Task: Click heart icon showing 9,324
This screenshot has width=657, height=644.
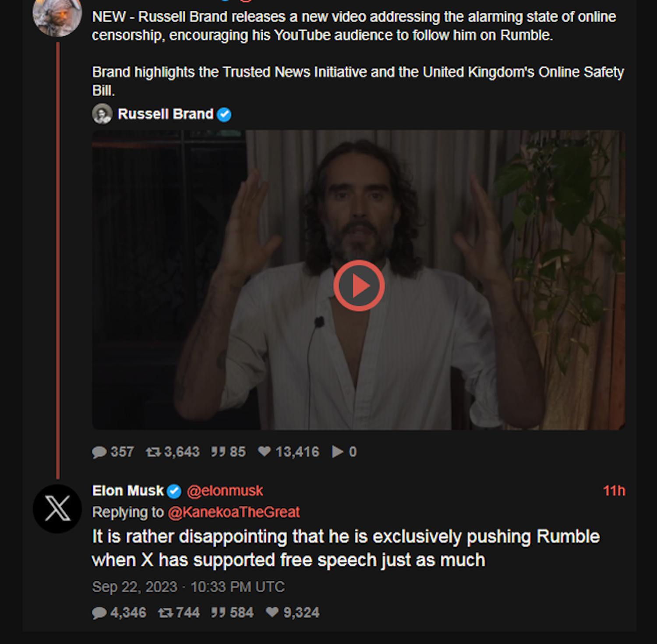Action: [272, 612]
